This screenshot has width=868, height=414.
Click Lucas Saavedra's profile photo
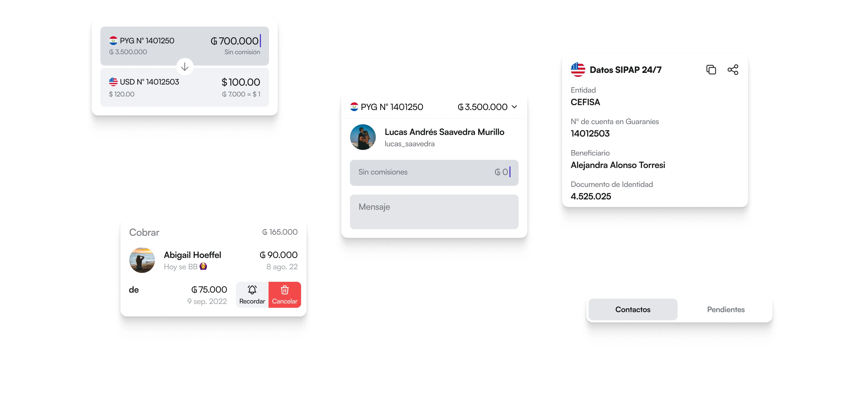pyautogui.click(x=363, y=137)
